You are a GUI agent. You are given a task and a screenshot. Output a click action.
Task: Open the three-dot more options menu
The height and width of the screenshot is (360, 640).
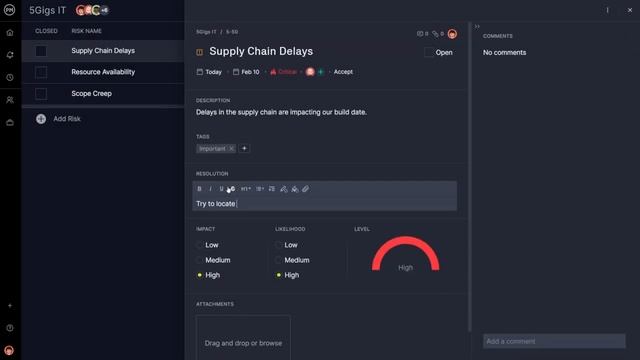click(x=607, y=10)
